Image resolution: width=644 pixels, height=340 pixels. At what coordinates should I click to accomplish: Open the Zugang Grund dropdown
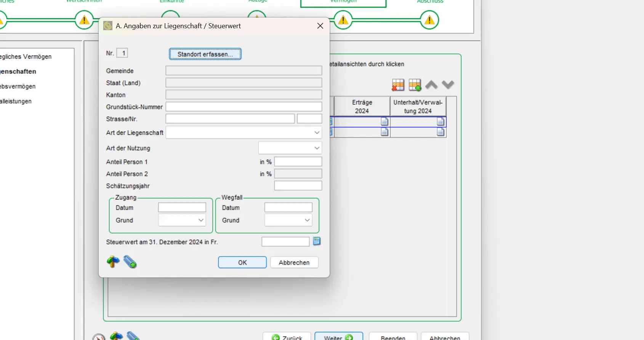click(182, 220)
